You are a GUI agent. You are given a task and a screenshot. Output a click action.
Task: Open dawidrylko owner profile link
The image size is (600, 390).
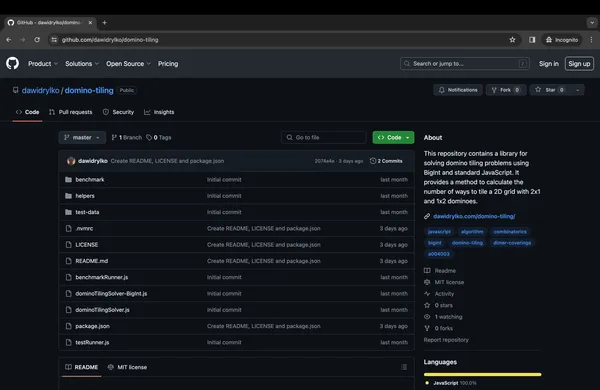(x=41, y=90)
